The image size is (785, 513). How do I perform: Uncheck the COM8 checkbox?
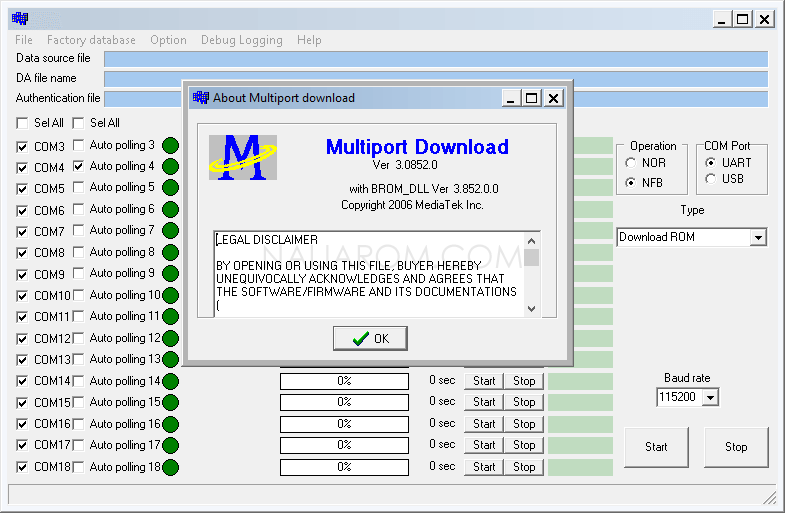pyautogui.click(x=22, y=253)
